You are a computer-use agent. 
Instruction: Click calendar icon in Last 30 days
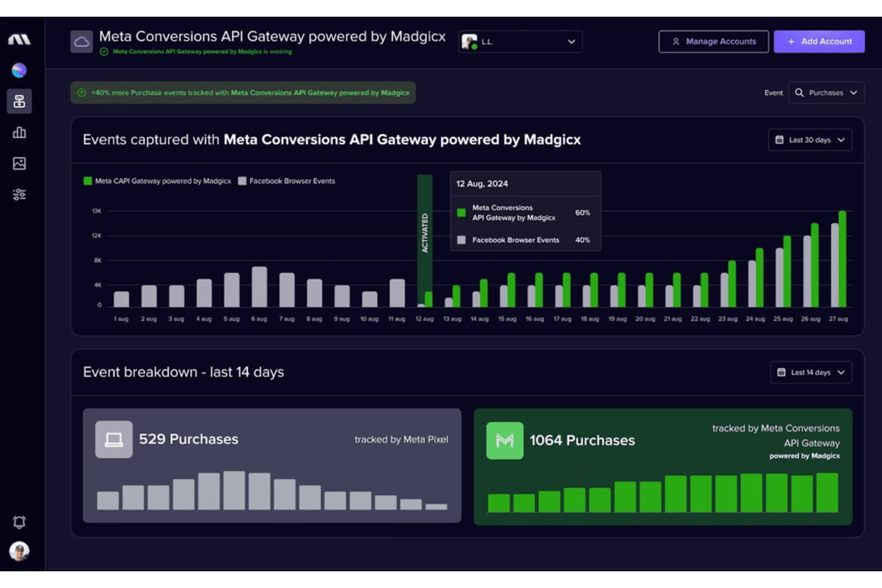point(779,139)
